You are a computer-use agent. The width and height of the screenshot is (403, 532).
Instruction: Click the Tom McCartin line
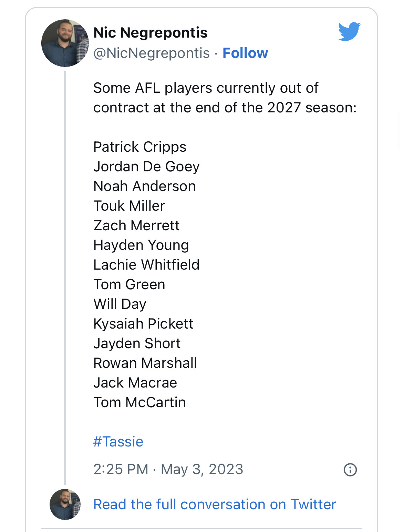(139, 402)
